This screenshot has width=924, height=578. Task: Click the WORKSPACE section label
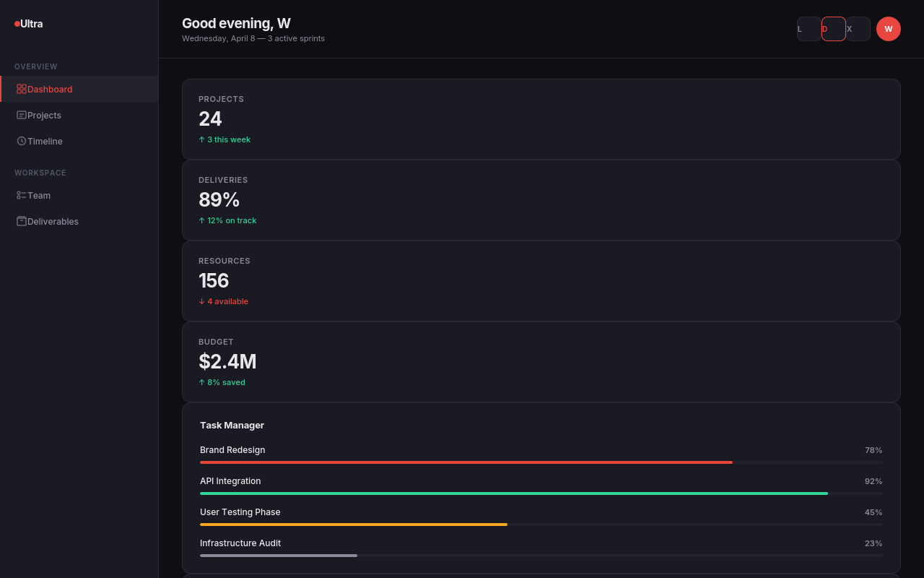(x=40, y=173)
